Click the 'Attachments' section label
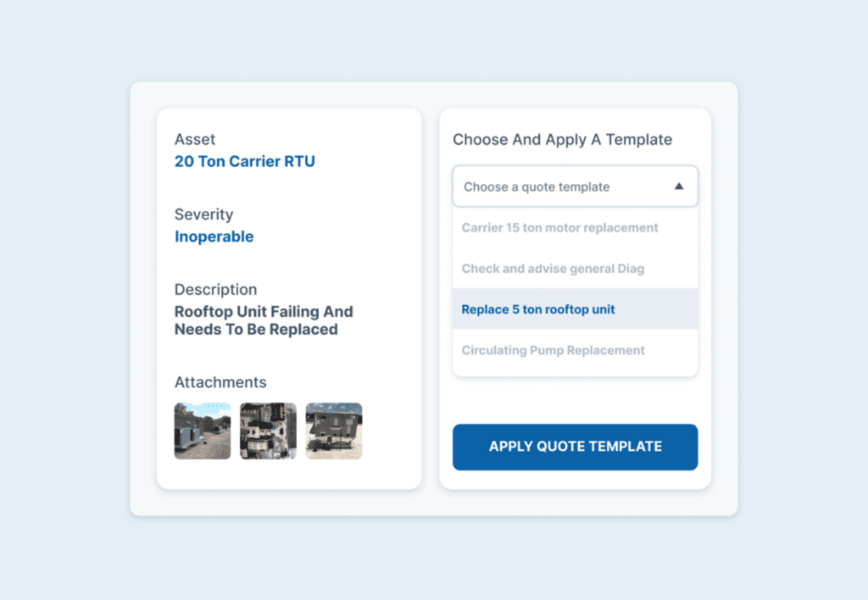Screen dimensions: 868x600 coord(220,382)
